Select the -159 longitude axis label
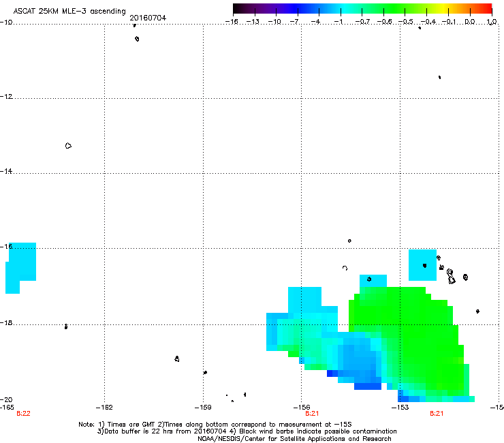This screenshot has width=504, height=443. click(203, 408)
